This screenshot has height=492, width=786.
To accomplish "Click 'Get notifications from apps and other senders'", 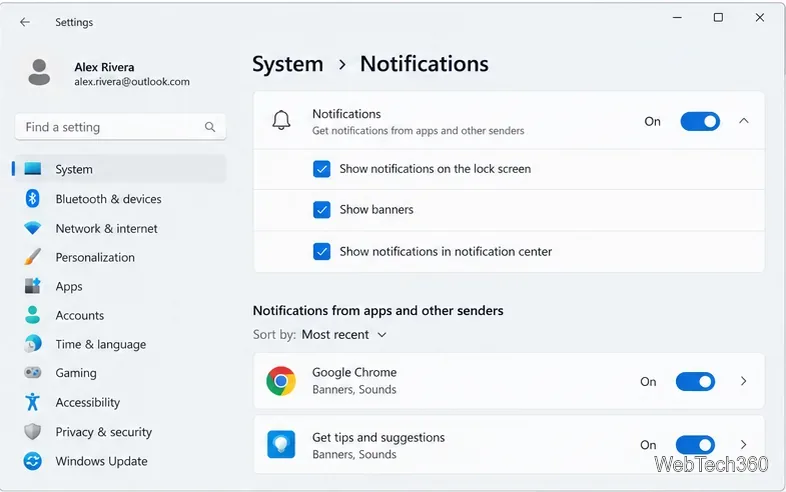I will pos(418,130).
